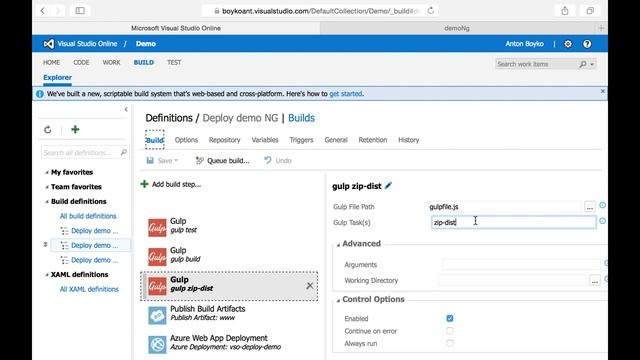Open All XAML definitions link
The width and height of the screenshot is (640, 360).
pyautogui.click(x=89, y=289)
